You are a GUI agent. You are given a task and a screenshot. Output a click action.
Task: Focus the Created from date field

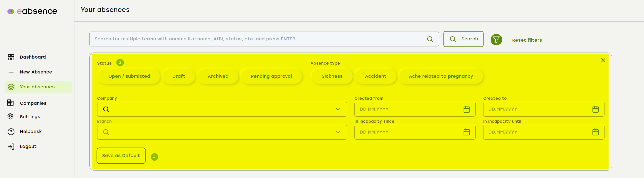coord(415,109)
